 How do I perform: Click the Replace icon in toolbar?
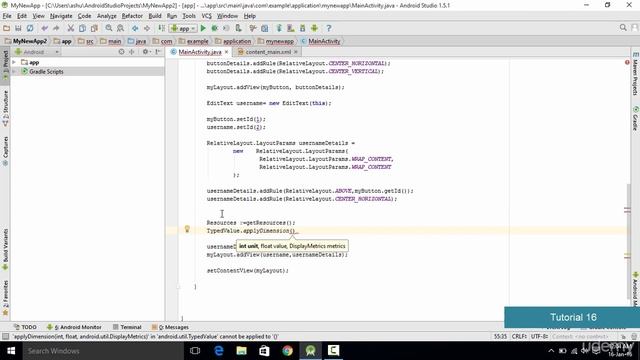(120, 28)
